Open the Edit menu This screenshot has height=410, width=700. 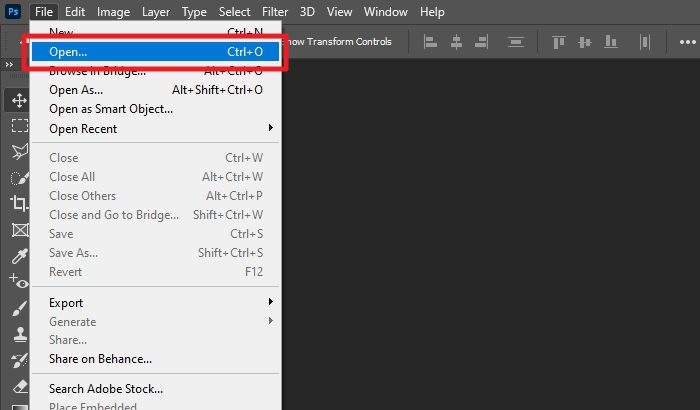pos(75,12)
